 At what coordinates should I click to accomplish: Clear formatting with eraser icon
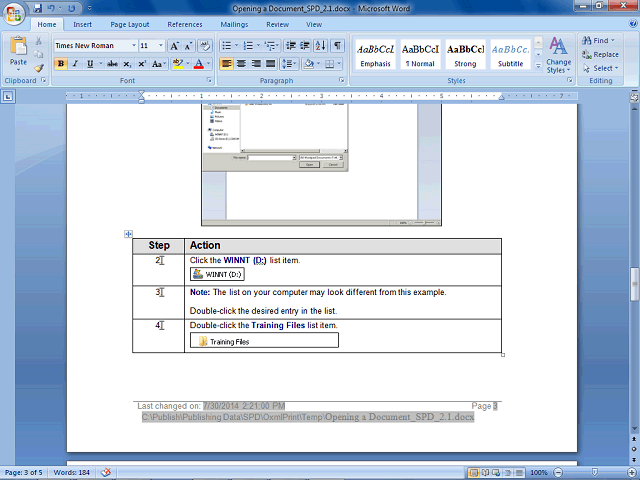pos(205,46)
